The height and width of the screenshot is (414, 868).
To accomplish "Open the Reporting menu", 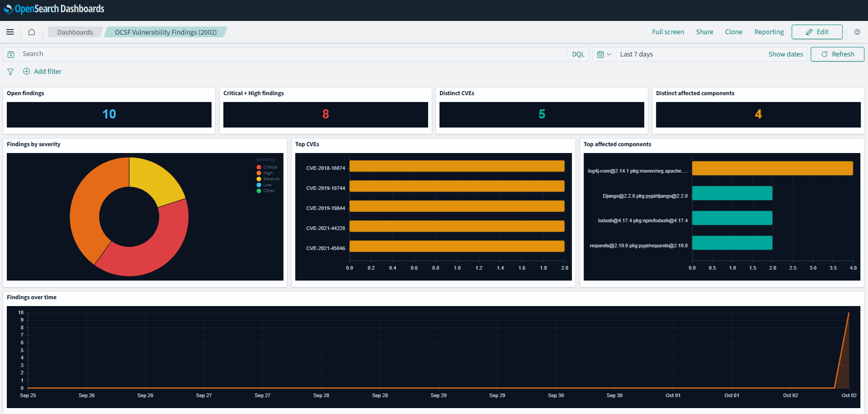I will [769, 32].
